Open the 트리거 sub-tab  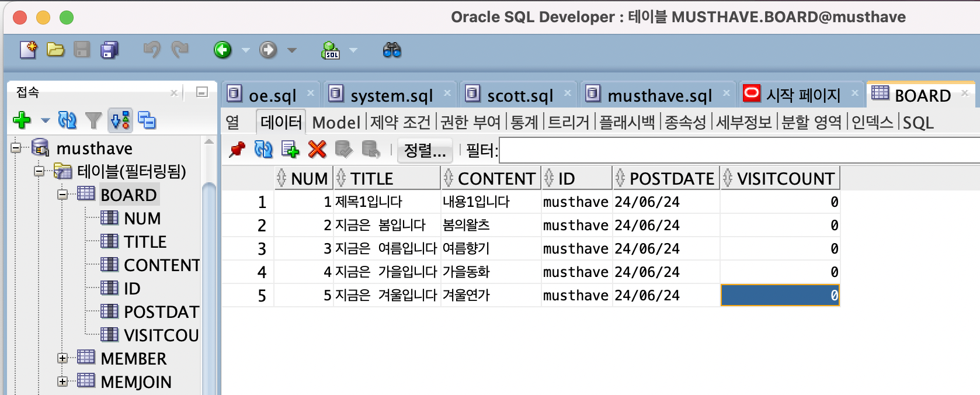point(569,122)
